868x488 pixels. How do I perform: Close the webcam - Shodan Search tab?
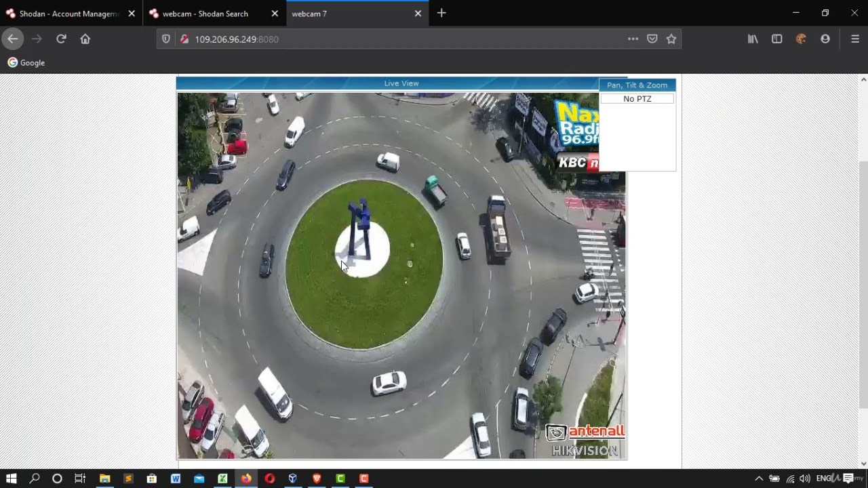(275, 14)
